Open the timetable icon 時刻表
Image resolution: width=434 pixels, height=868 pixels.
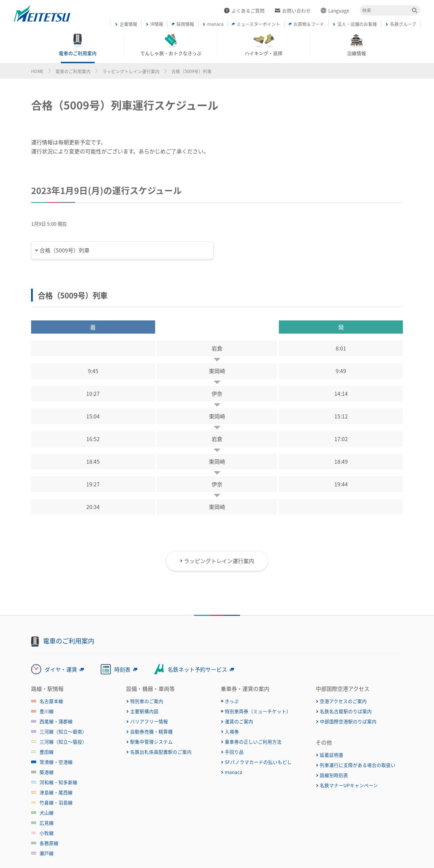point(106,669)
